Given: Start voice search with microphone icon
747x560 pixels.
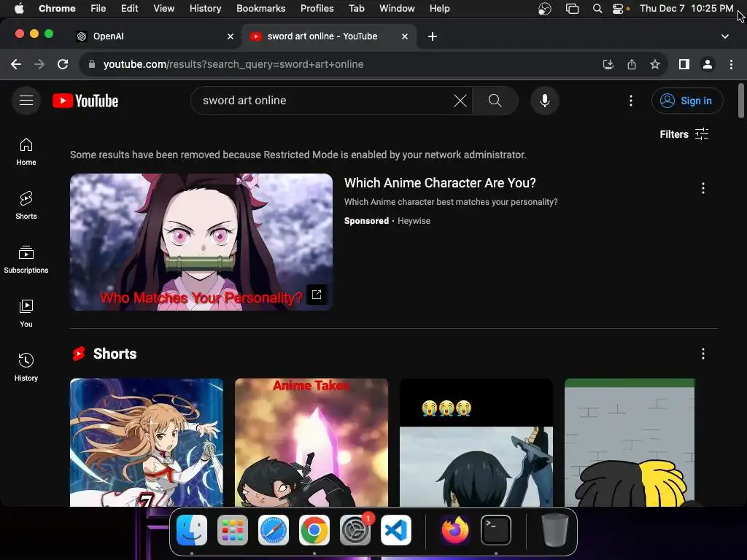Looking at the screenshot, I should 544,101.
